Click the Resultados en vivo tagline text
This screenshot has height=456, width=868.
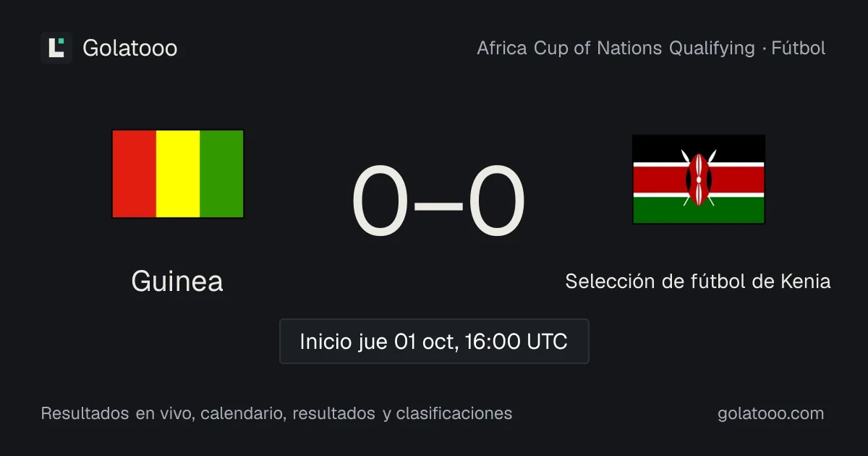(x=276, y=413)
